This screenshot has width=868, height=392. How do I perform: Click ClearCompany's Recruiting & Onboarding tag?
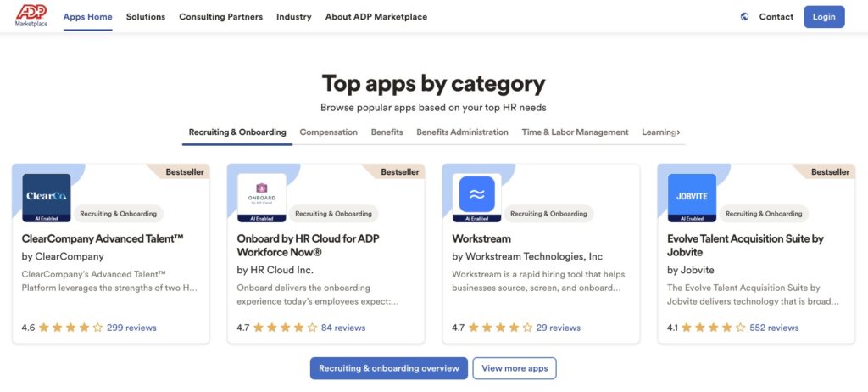click(x=118, y=214)
